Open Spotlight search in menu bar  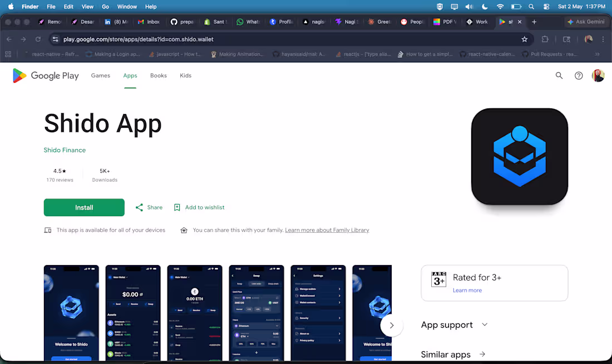point(531,7)
